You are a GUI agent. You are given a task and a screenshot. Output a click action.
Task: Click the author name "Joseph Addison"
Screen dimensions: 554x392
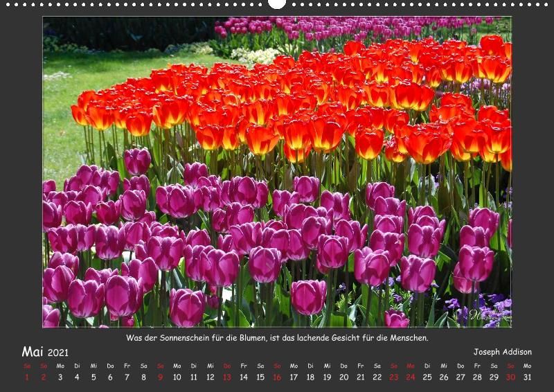[x=503, y=352]
